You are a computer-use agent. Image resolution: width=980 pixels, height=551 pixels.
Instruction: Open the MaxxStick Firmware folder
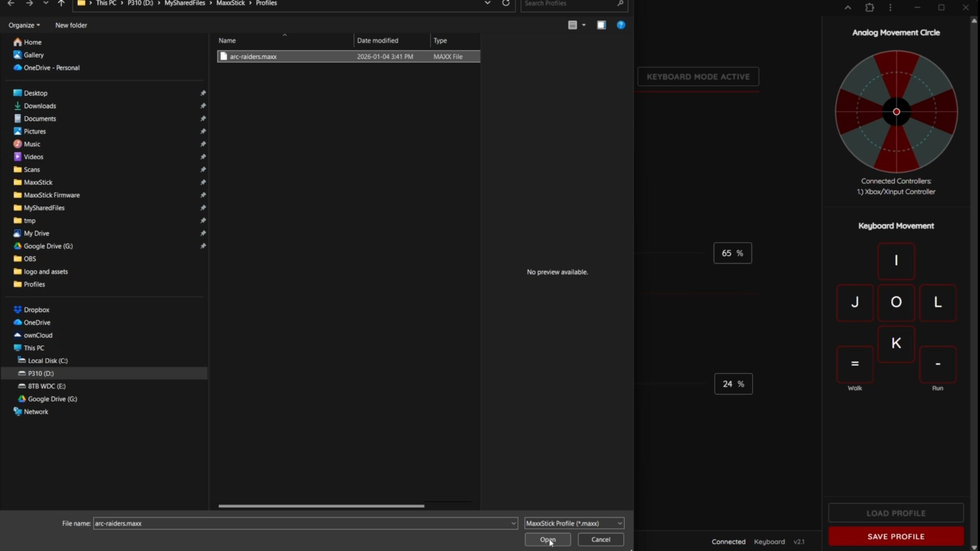point(46,195)
